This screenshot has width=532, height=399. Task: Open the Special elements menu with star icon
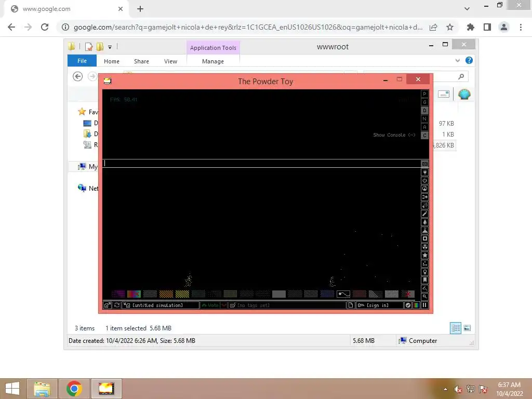coord(424,255)
